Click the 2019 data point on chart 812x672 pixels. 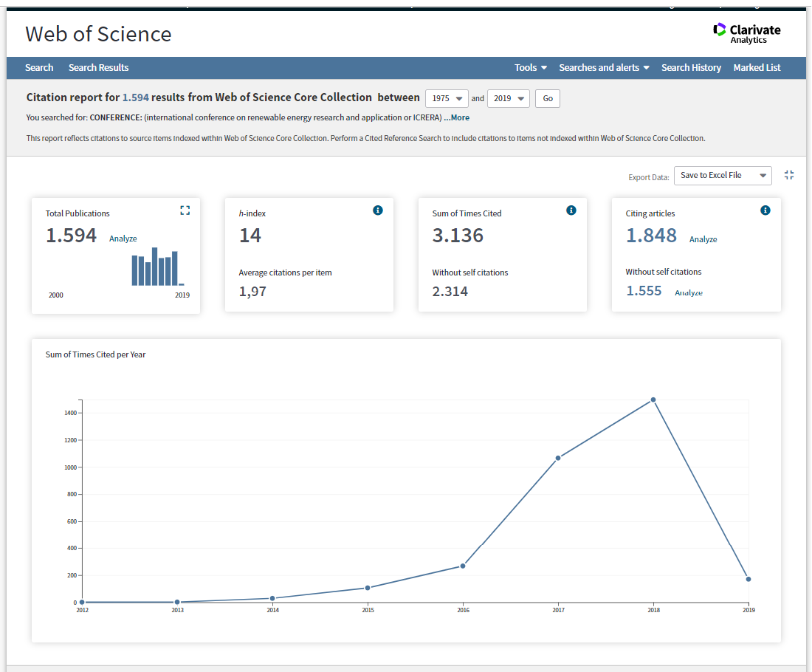point(749,579)
